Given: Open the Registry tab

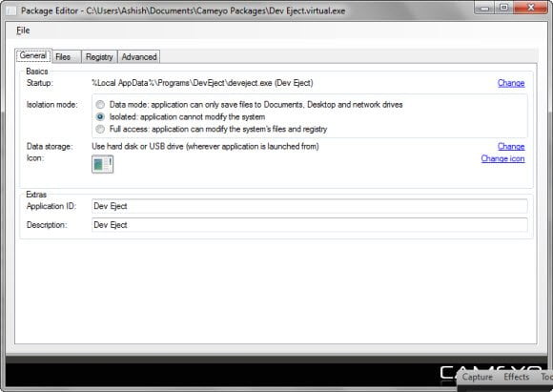Looking at the screenshot, I should (x=99, y=57).
